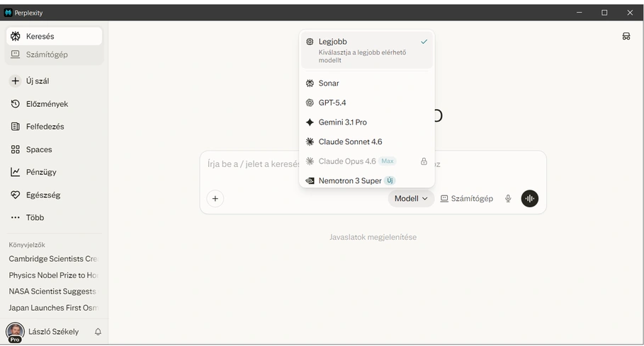Viewport: 644px width, 346px height.
Task: Choose the locked Claude Opus 4.6 model
Action: point(367,161)
